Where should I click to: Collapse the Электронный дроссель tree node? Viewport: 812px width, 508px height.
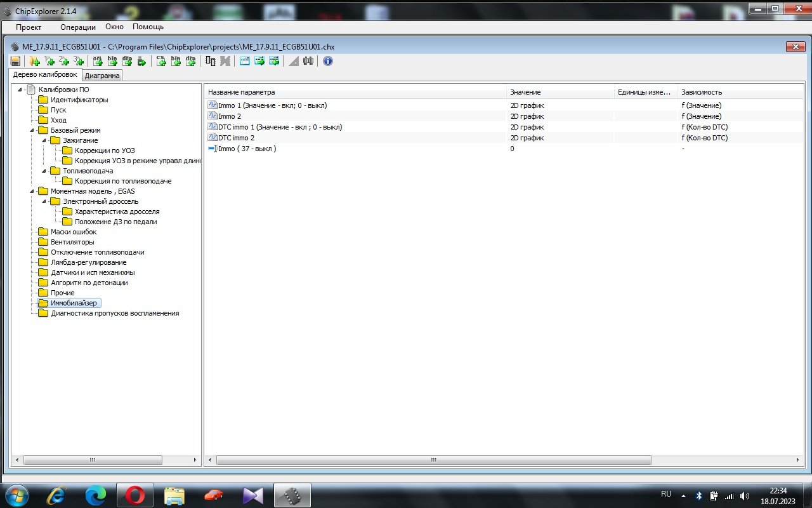click(44, 201)
